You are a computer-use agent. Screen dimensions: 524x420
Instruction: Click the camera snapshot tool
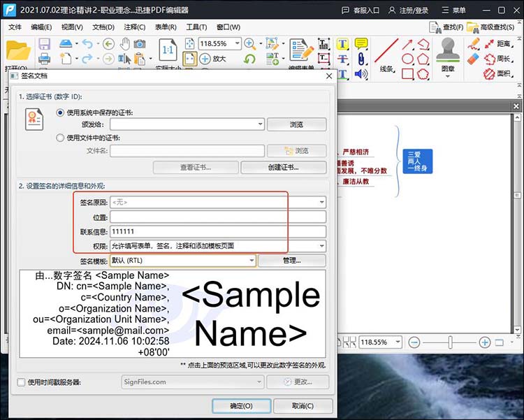[x=140, y=44]
